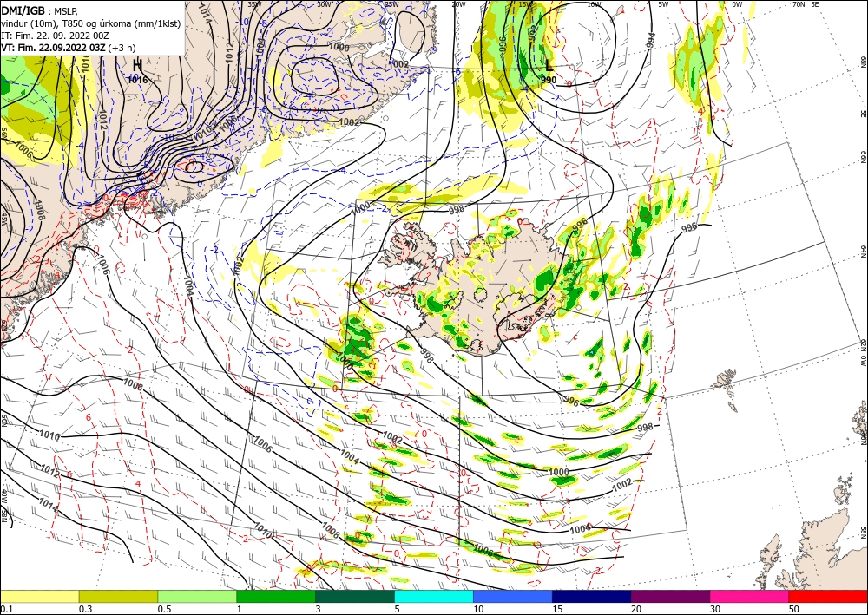Click the "10" legend value
The width and height of the screenshot is (868, 615).
[478, 609]
